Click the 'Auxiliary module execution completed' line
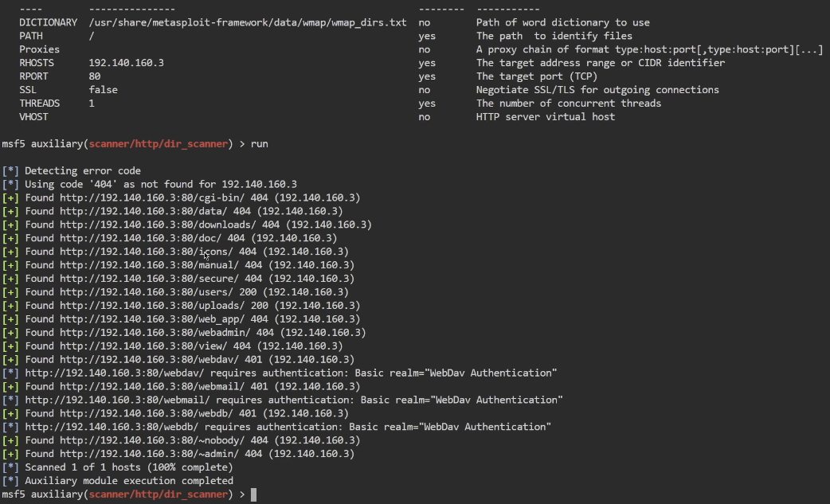 [129, 481]
